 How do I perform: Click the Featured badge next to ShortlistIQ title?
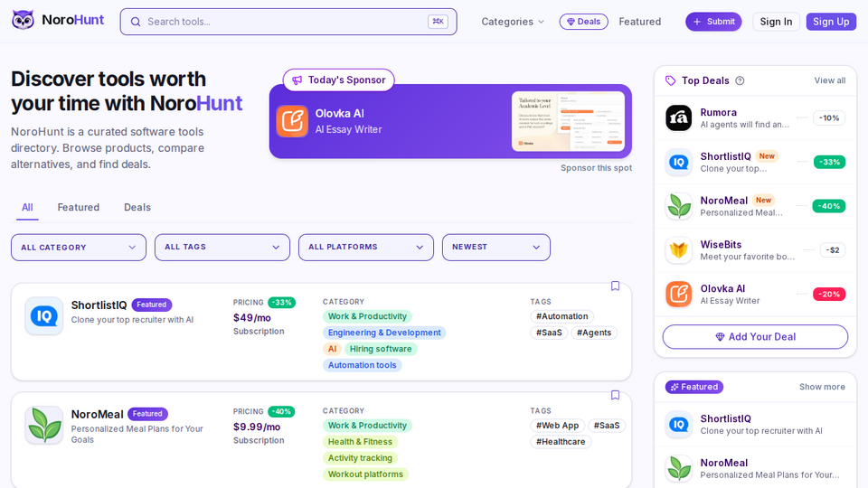coord(152,305)
